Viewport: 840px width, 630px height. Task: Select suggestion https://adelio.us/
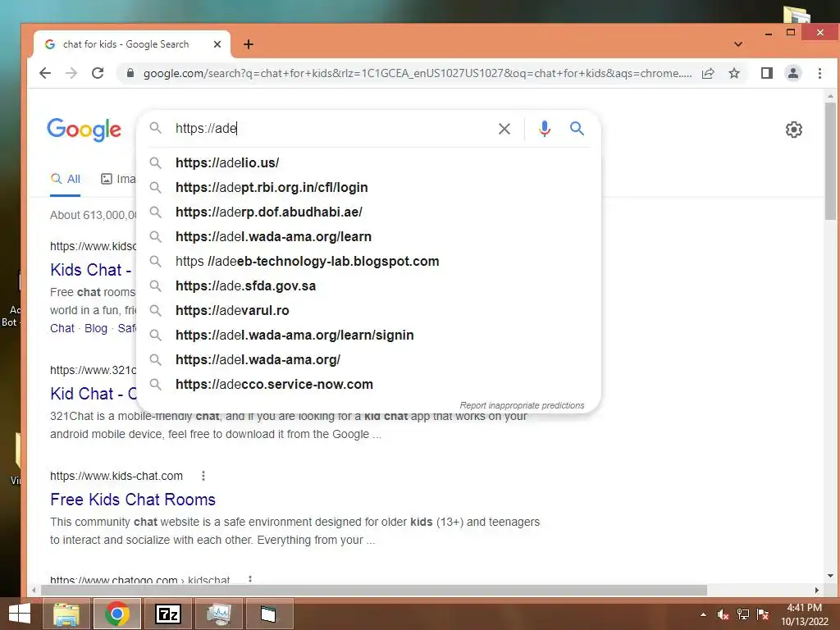click(368, 163)
